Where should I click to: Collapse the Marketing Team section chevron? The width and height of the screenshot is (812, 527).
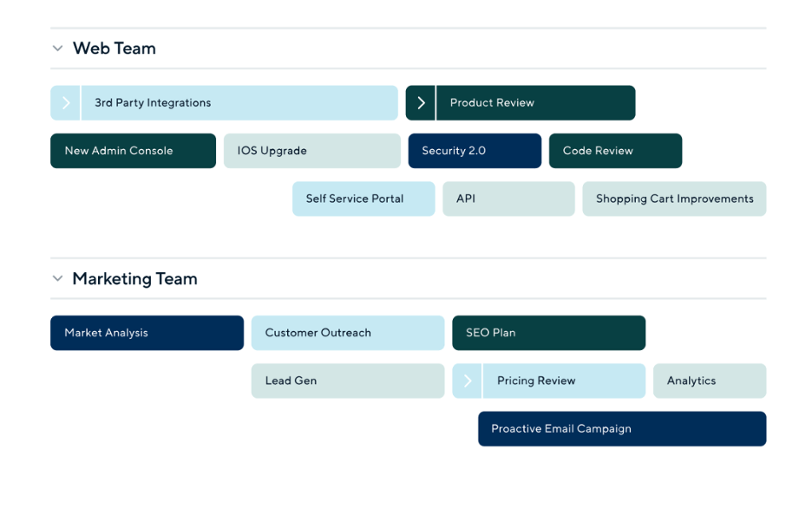tap(57, 279)
